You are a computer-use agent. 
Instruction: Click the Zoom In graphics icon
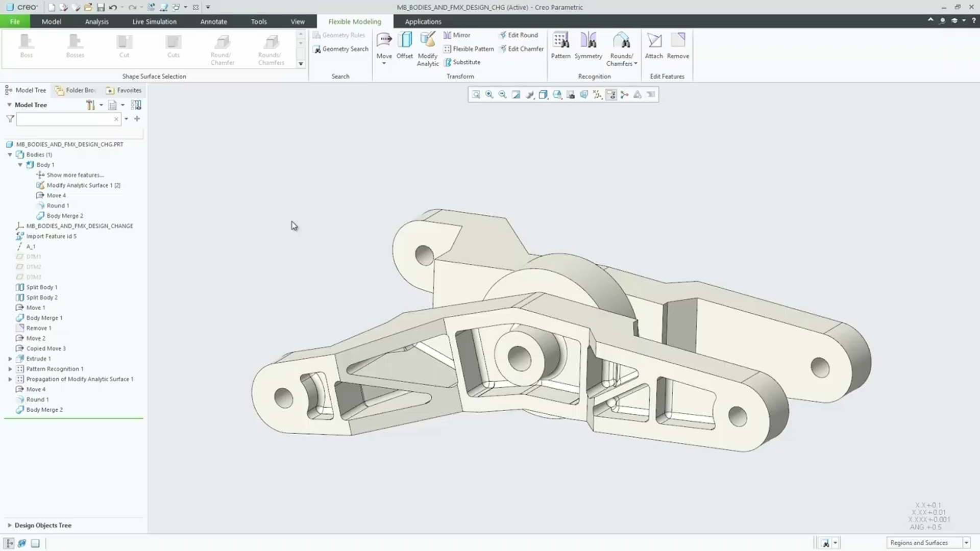click(x=489, y=94)
